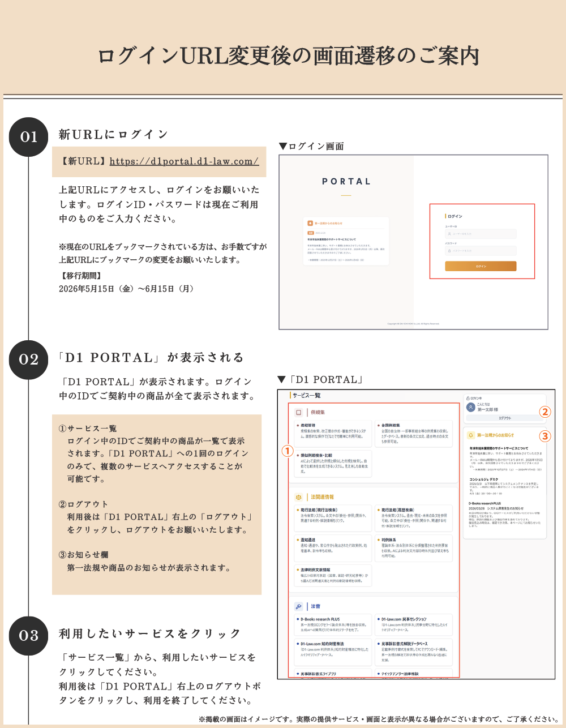
Task: Open the 判例体系 service card
Action: click(414, 548)
